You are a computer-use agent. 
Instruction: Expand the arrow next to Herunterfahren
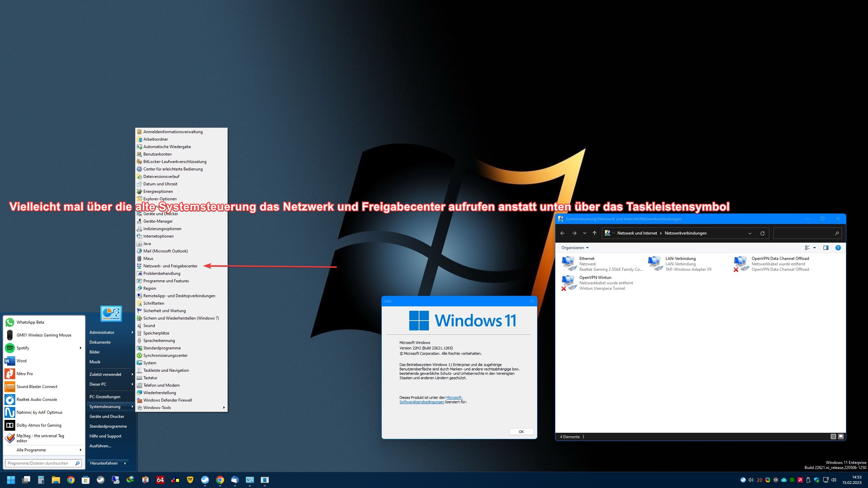125,463
